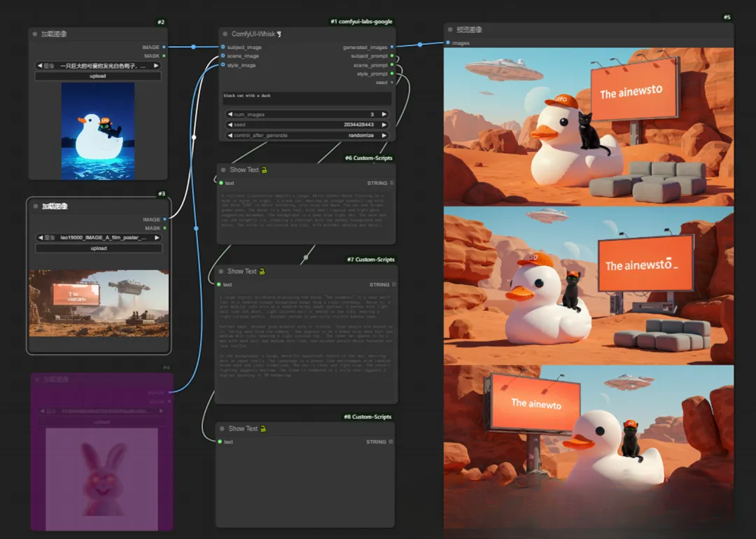Click the IMAGE output dot on the duck loader
Viewport: 756px width, 539px height.
165,47
